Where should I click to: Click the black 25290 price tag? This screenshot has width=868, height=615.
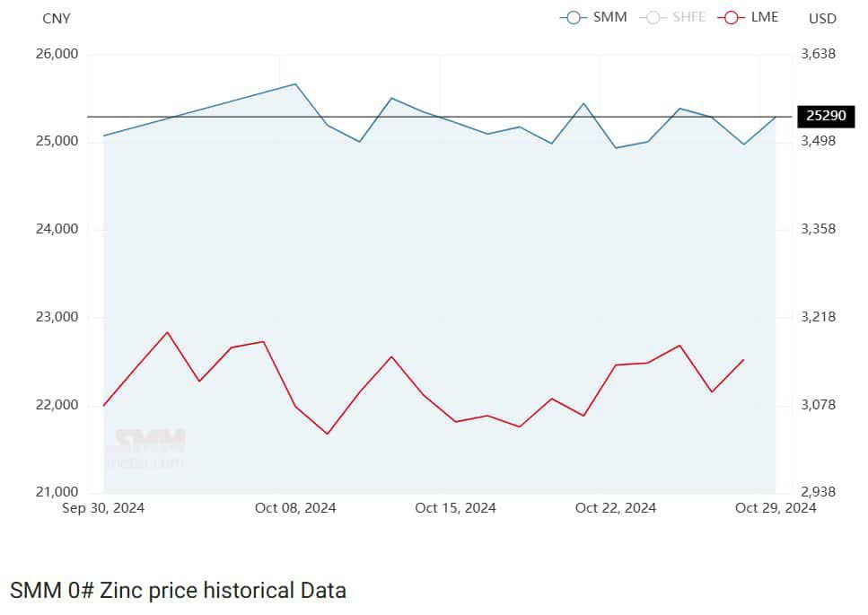pyautogui.click(x=826, y=116)
